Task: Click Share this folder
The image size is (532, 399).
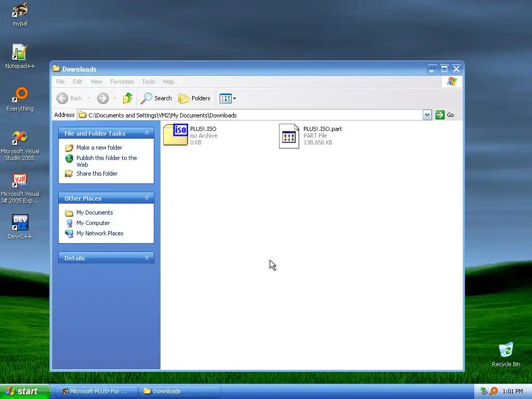Action: click(97, 174)
